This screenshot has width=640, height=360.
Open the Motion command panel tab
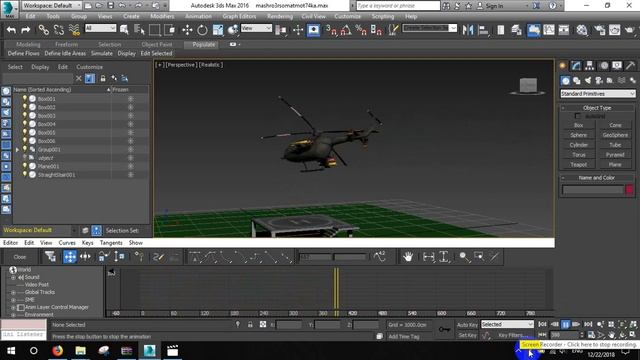tap(604, 65)
